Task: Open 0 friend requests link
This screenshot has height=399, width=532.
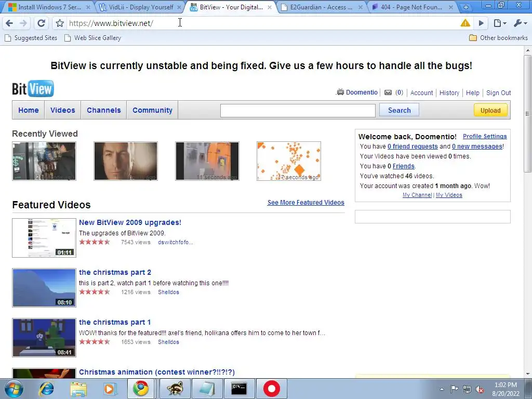Action: coord(413,146)
